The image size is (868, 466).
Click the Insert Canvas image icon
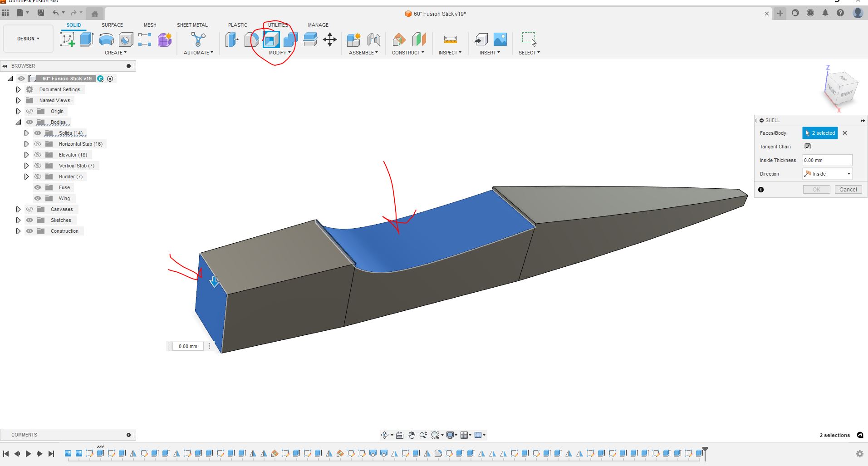(500, 40)
